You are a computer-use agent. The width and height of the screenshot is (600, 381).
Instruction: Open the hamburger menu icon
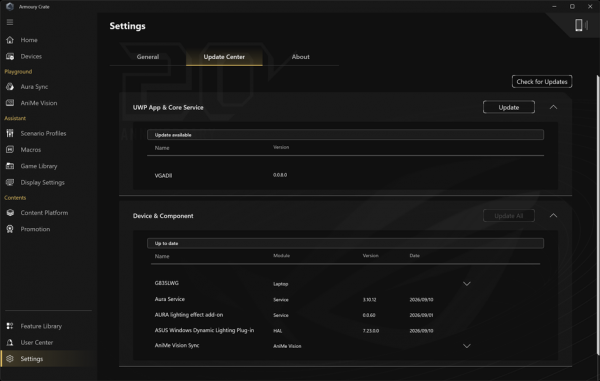pyautogui.click(x=10, y=22)
